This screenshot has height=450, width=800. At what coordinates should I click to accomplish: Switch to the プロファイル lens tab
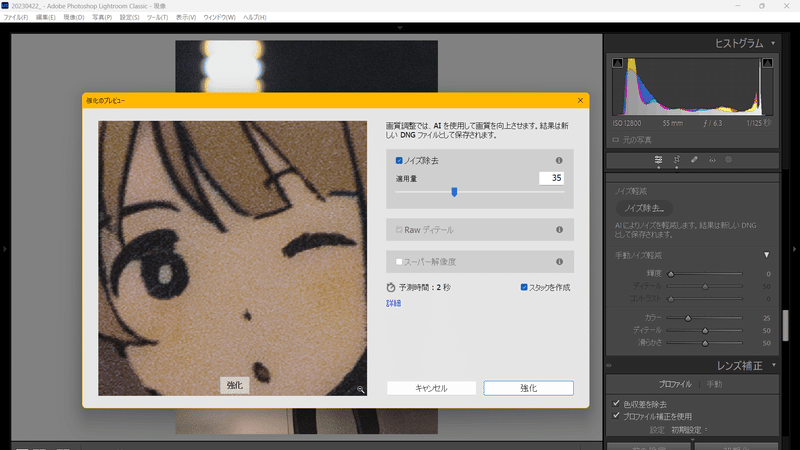pos(674,384)
